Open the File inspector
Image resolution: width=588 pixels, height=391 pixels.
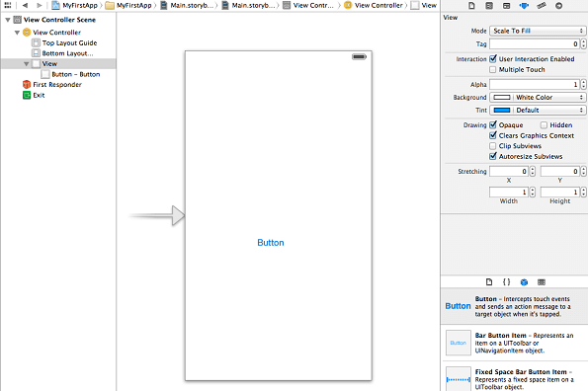(x=471, y=6)
